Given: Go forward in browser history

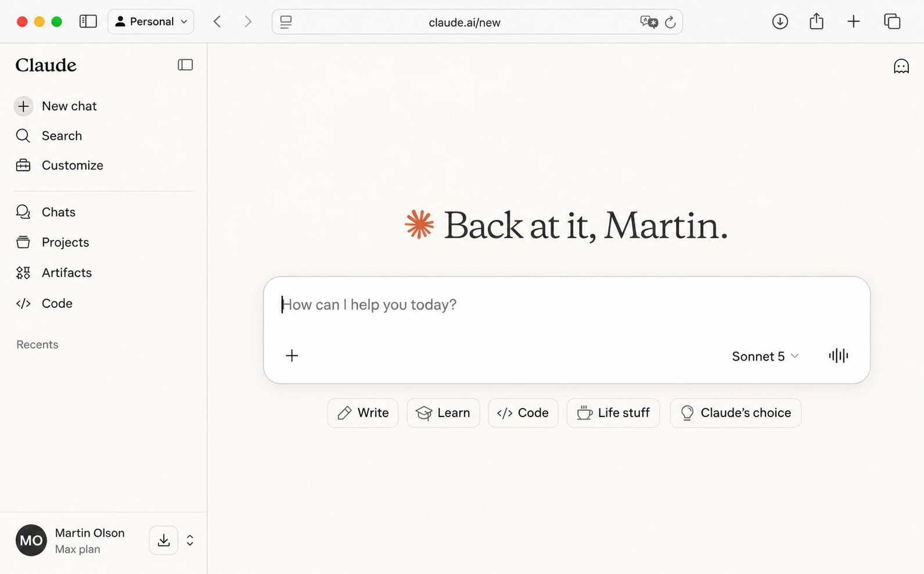Looking at the screenshot, I should (248, 21).
